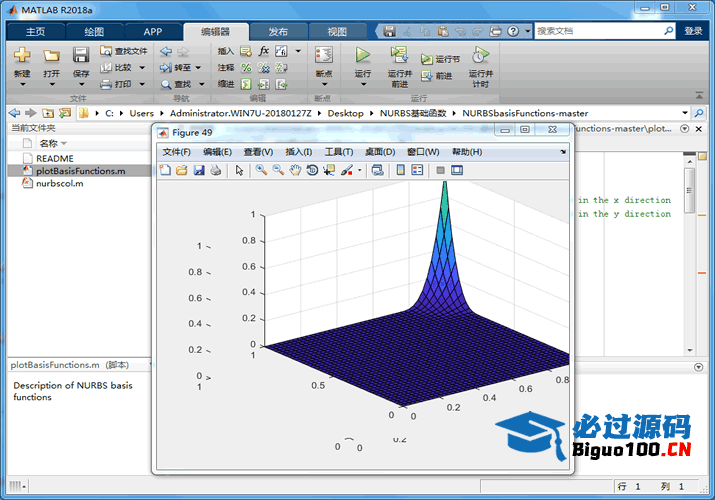The height and width of the screenshot is (500, 715).
Task: Toggle the Data Cursor tool in Figure toolbar
Action: [x=329, y=170]
